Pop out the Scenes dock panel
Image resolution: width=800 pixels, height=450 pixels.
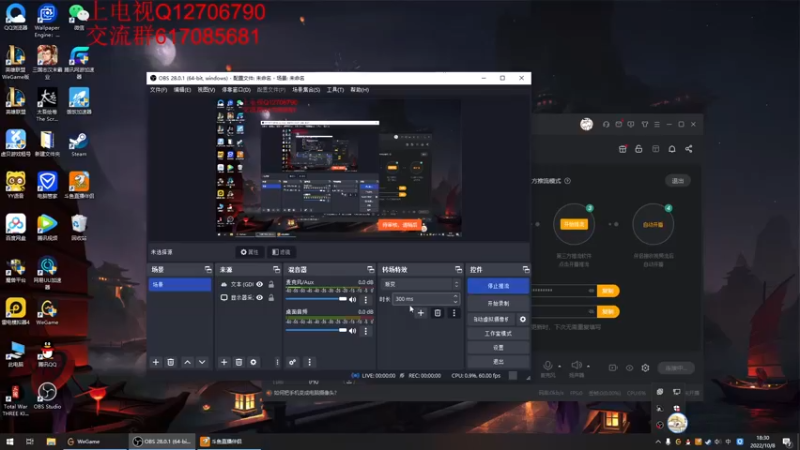coord(208,269)
